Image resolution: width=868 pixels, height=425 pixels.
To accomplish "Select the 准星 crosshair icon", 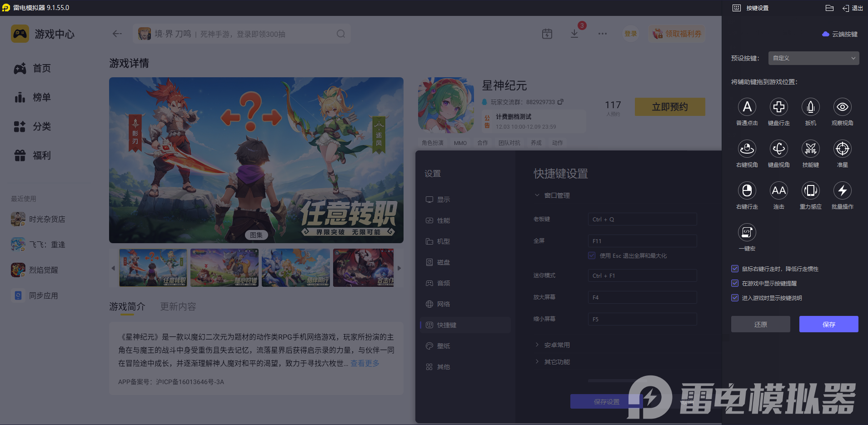I will coord(842,149).
